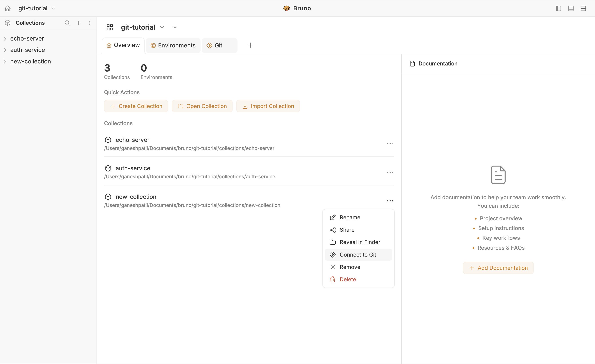
Task: Select auth-service in the sidebar
Action: coord(28,50)
